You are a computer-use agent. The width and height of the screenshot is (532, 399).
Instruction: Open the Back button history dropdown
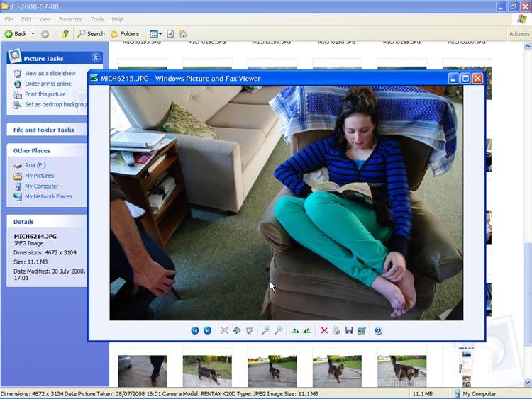pyautogui.click(x=33, y=34)
